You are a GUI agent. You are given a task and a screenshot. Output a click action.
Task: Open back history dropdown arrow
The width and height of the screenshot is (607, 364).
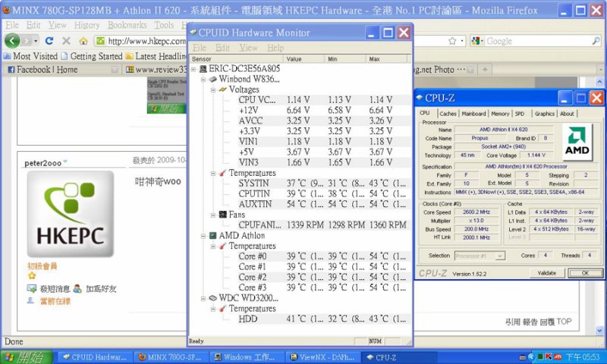36,41
